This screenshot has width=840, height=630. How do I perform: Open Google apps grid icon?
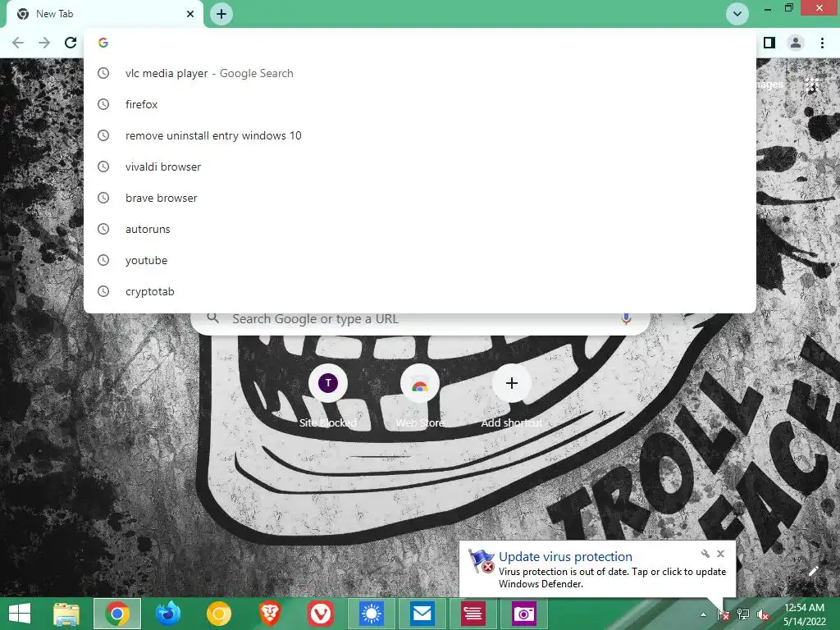point(812,84)
